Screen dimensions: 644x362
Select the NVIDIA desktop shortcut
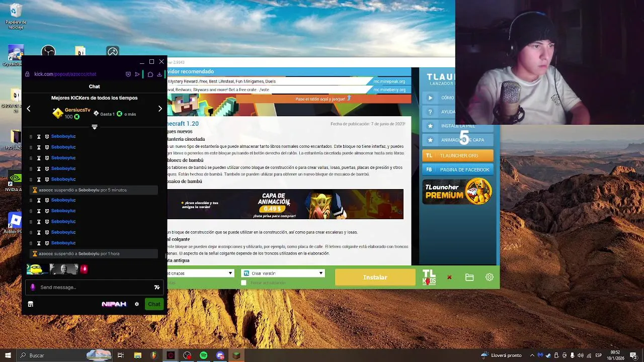pos(15,182)
